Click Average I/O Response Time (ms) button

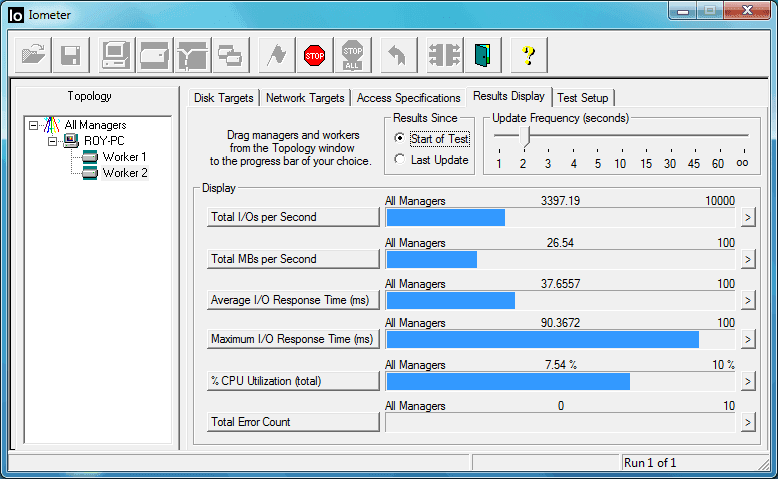pyautogui.click(x=293, y=300)
